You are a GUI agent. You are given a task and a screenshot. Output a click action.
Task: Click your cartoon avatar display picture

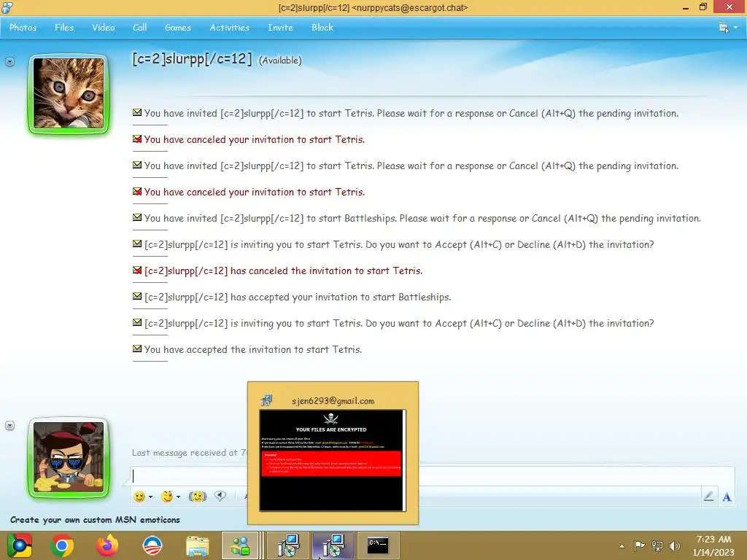(69, 457)
